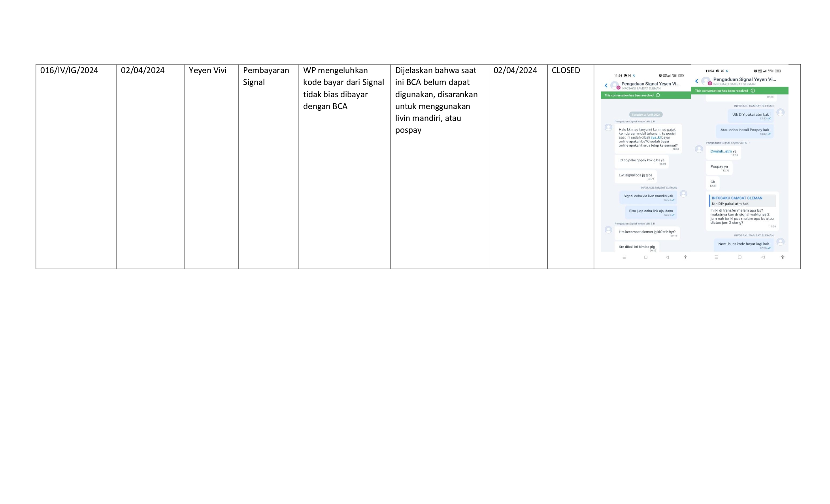Tap home square icon in right phone
830x504 pixels.
pyautogui.click(x=739, y=257)
